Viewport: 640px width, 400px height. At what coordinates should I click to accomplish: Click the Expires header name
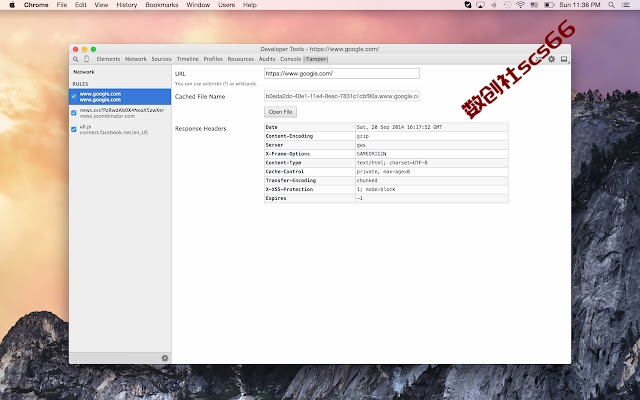276,198
